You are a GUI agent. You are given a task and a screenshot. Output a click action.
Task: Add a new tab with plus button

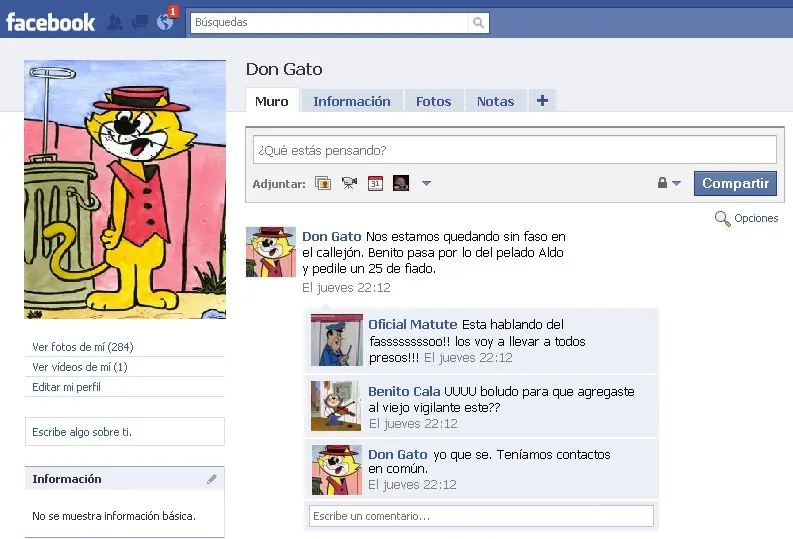[x=542, y=101]
